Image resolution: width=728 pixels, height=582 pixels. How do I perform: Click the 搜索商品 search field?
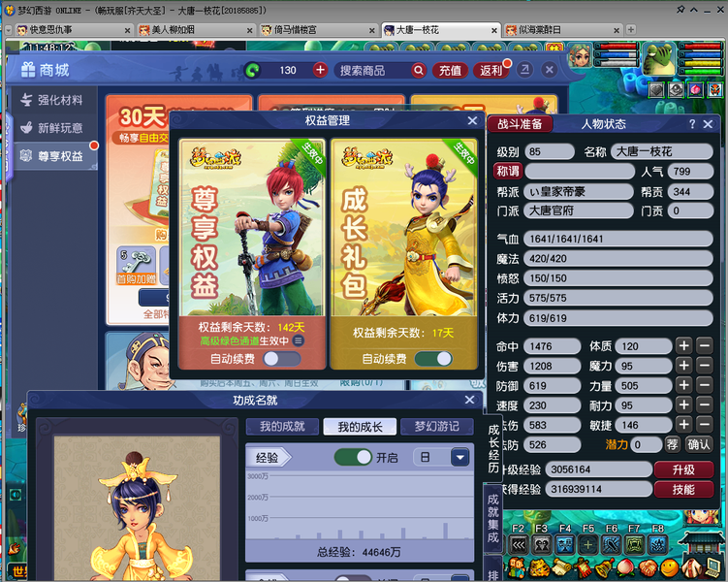(x=373, y=70)
